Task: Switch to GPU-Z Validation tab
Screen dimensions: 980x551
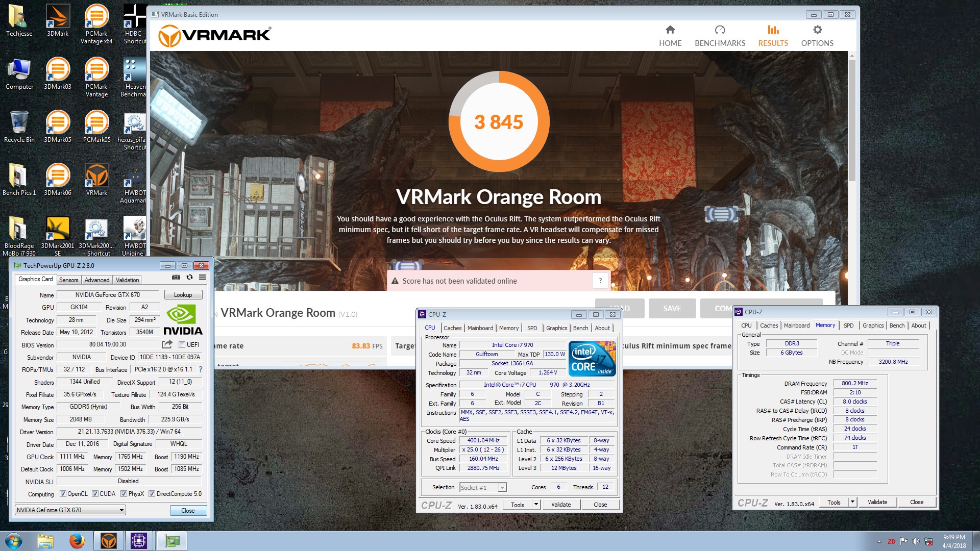Action: tap(127, 280)
